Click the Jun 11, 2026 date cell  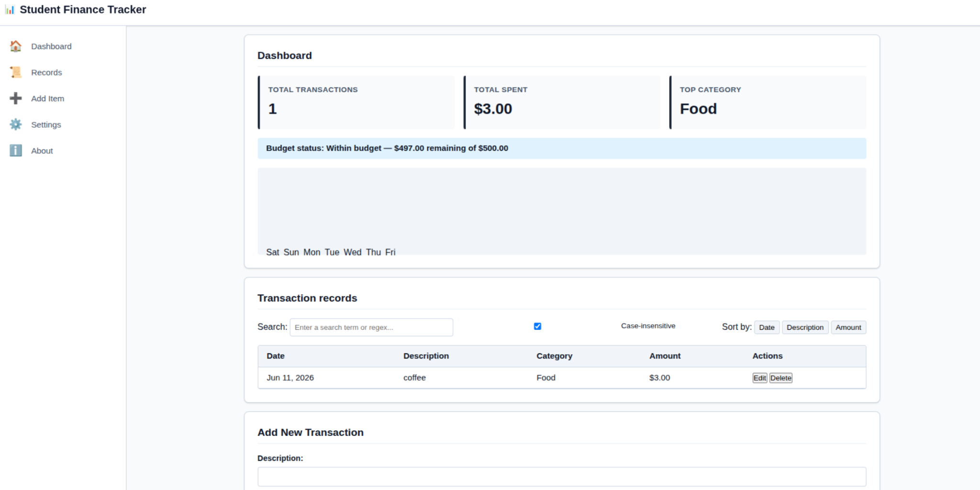[290, 378]
